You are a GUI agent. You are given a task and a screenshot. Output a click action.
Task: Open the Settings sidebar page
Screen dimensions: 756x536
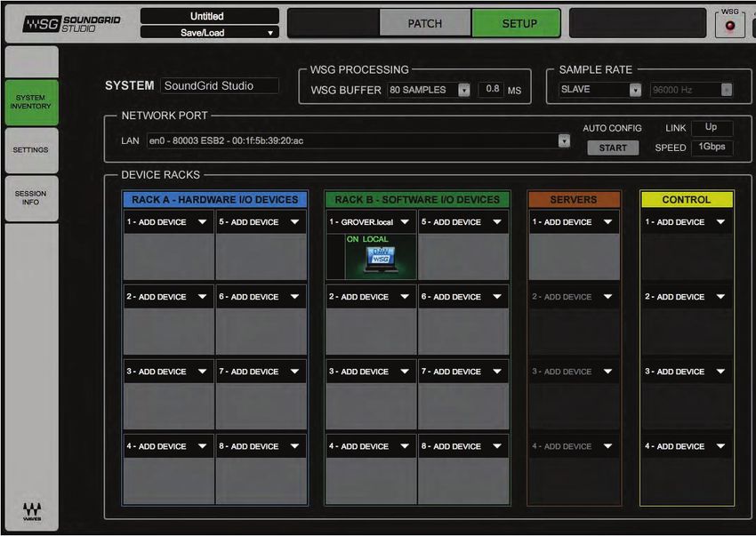31,150
